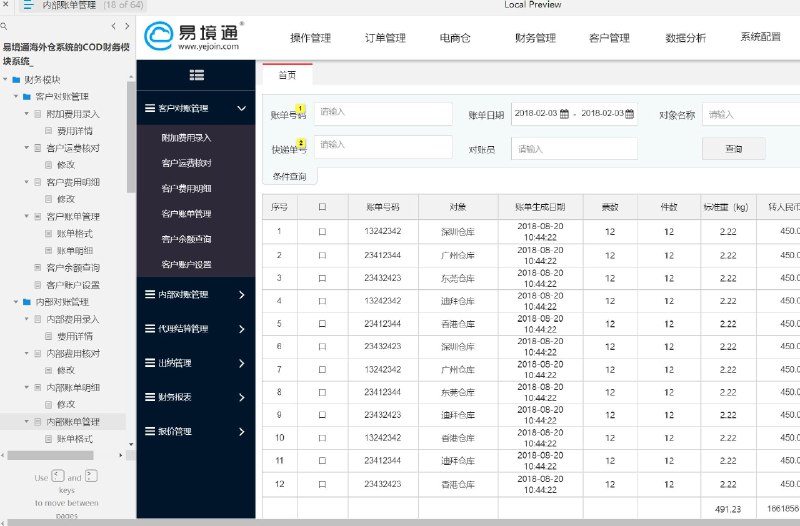Image resolution: width=800 pixels, height=526 pixels.
Task: Tick the checkbox in row 10
Action: click(x=322, y=438)
